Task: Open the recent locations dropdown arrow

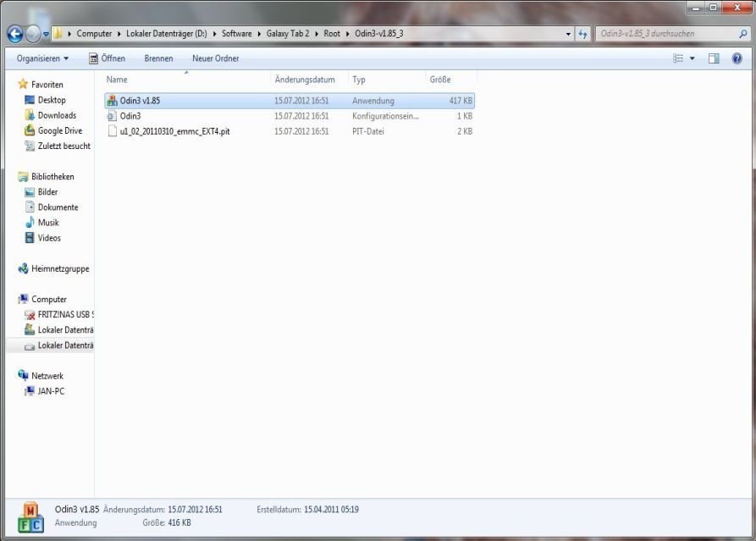Action: 46,34
